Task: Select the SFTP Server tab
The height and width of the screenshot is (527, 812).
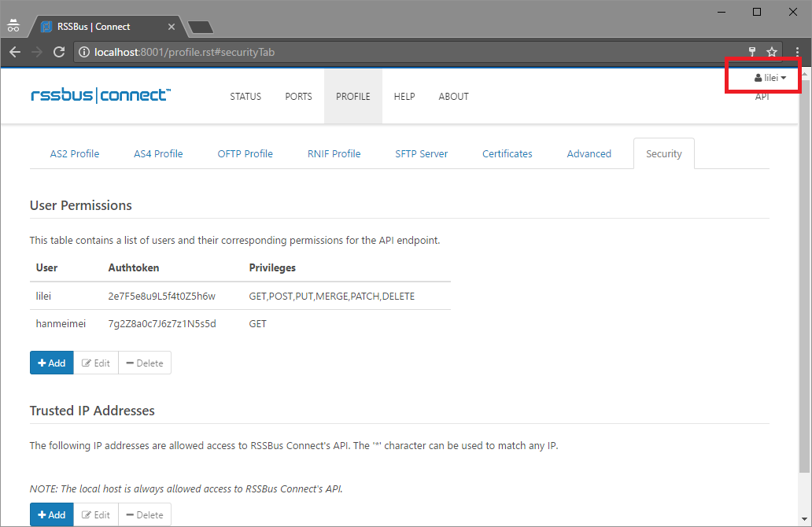Action: coord(421,154)
